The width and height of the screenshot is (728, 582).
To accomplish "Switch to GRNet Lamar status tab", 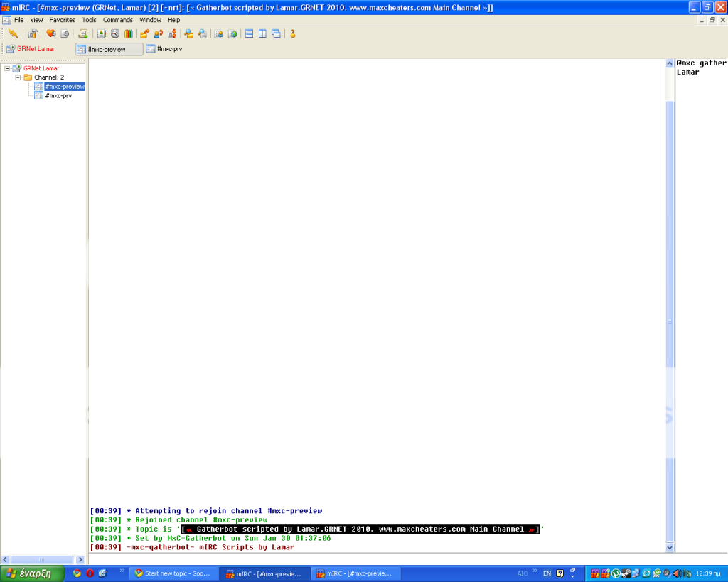I will coord(35,49).
